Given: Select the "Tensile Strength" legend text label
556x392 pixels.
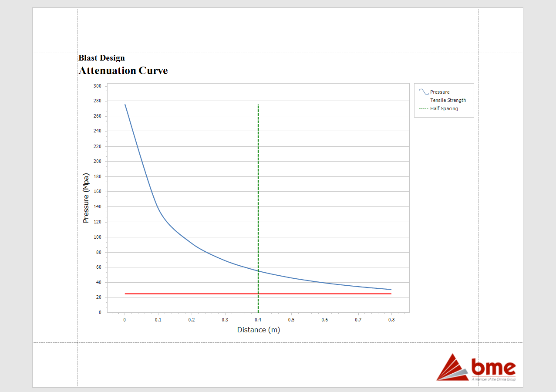Looking at the screenshot, I should coord(448,100).
